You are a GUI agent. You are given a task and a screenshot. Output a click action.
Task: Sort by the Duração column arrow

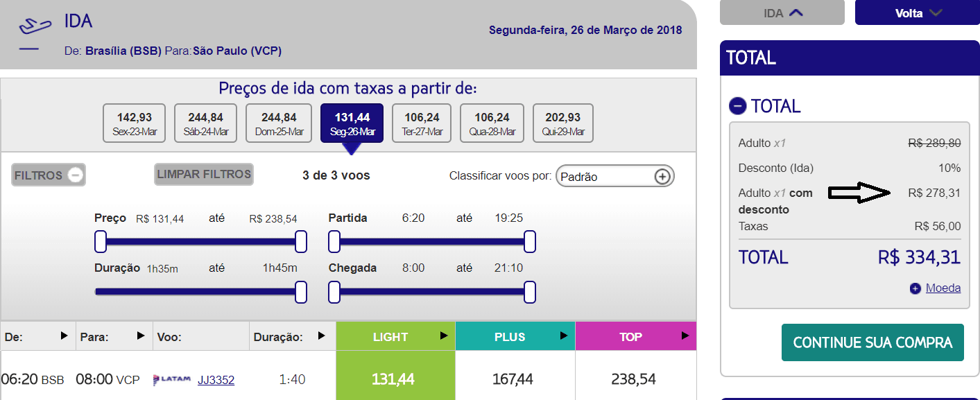[x=321, y=336]
